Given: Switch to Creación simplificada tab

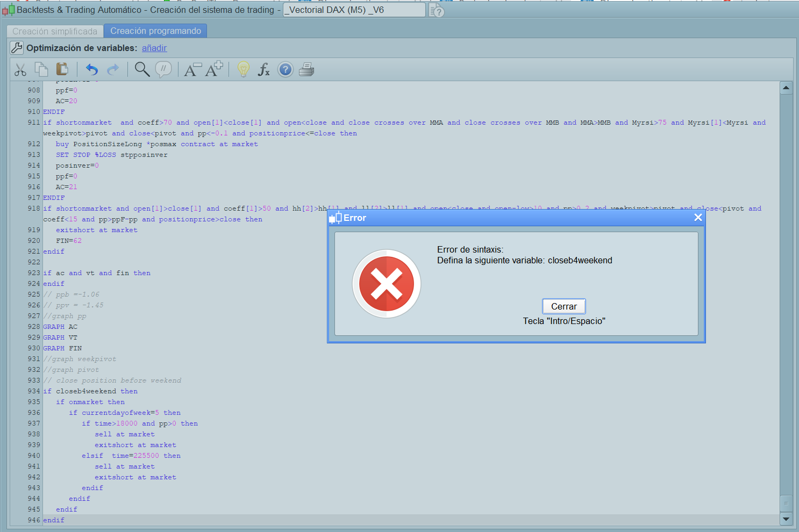Looking at the screenshot, I should click(x=55, y=31).
